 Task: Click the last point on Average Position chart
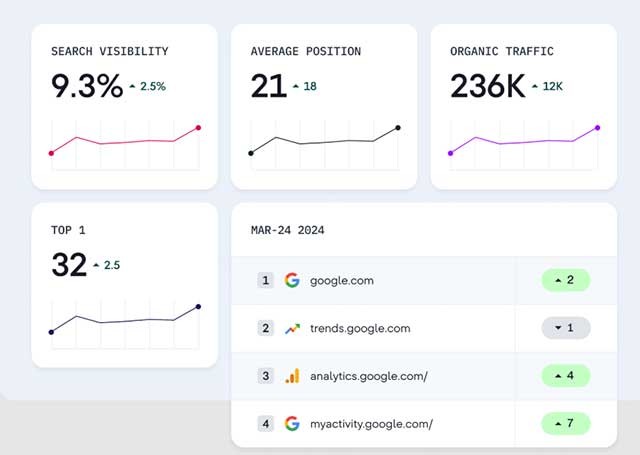tap(398, 128)
